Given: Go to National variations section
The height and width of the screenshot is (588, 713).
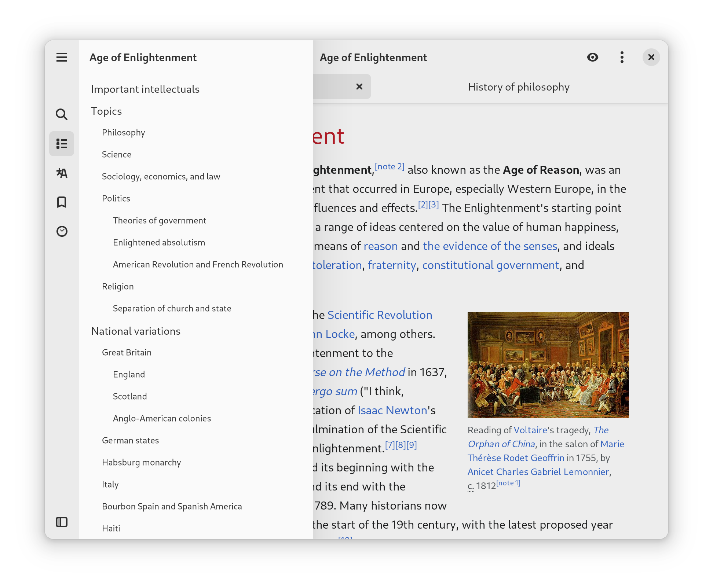Looking at the screenshot, I should tap(136, 331).
